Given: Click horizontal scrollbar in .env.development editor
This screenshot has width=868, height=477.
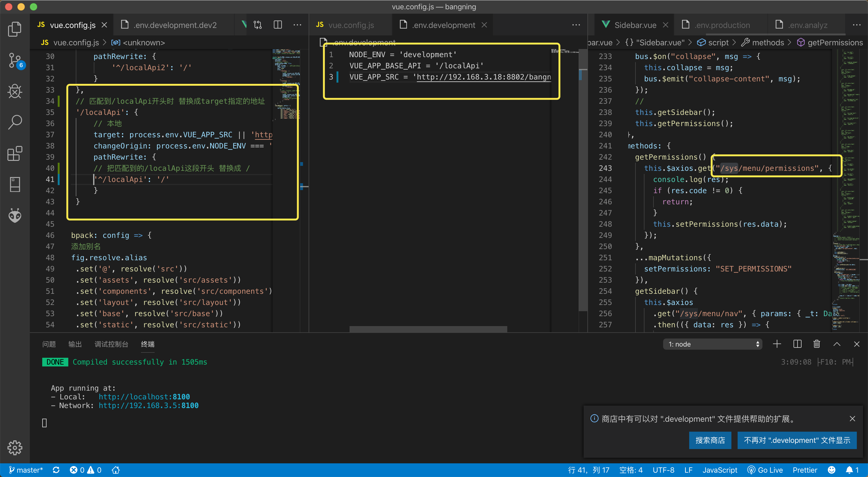Looking at the screenshot, I should pyautogui.click(x=428, y=329).
